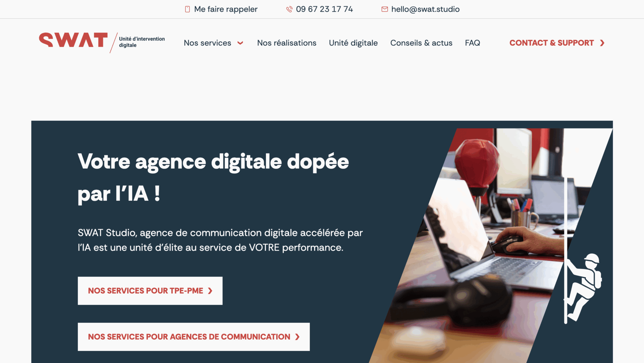Go to Nos réalisations page
The height and width of the screenshot is (363, 644).
(287, 43)
